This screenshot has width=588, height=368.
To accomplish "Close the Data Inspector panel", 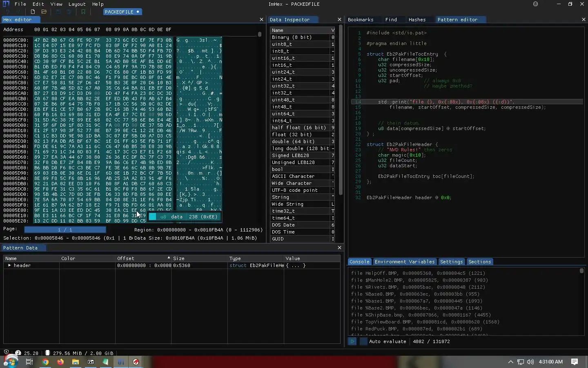I will tap(339, 20).
